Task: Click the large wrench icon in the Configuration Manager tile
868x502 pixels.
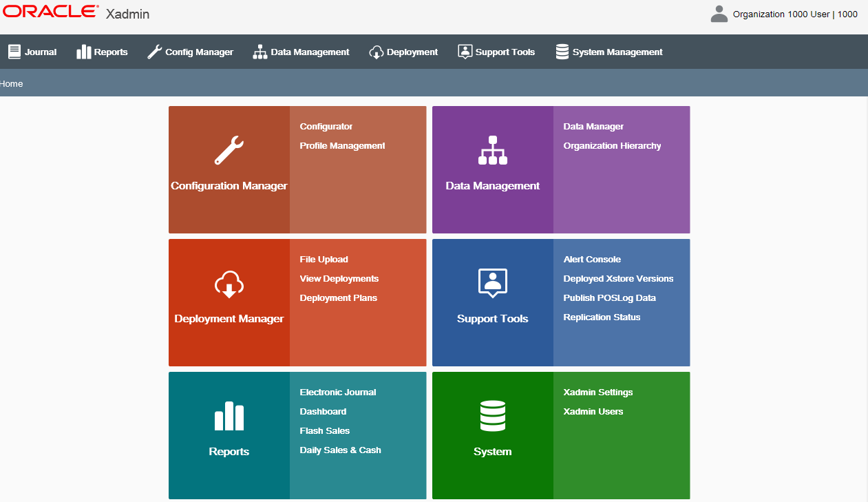Action: (x=229, y=150)
